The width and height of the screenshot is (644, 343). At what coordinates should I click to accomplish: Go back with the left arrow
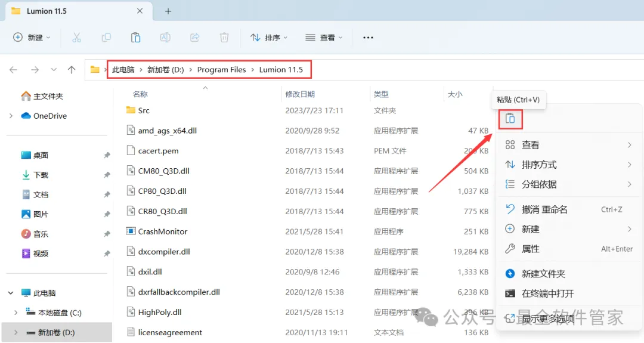click(14, 70)
